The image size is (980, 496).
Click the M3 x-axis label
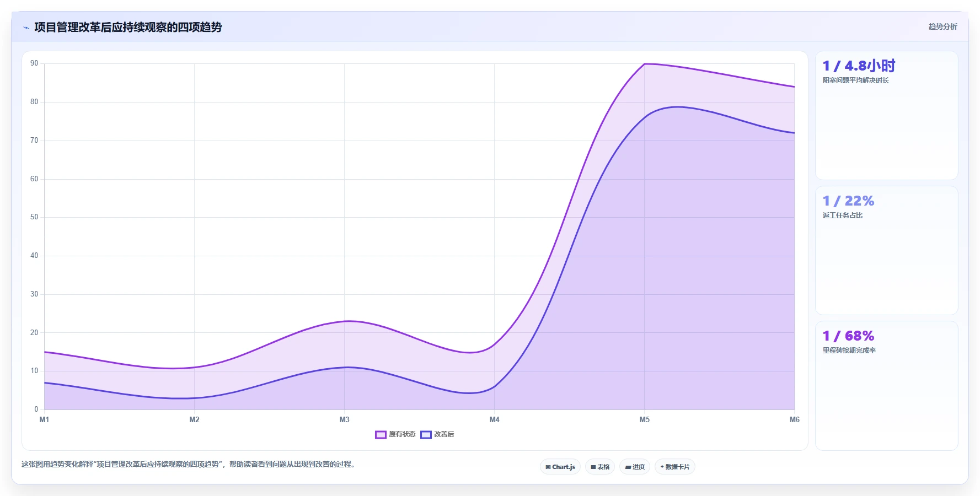344,420
